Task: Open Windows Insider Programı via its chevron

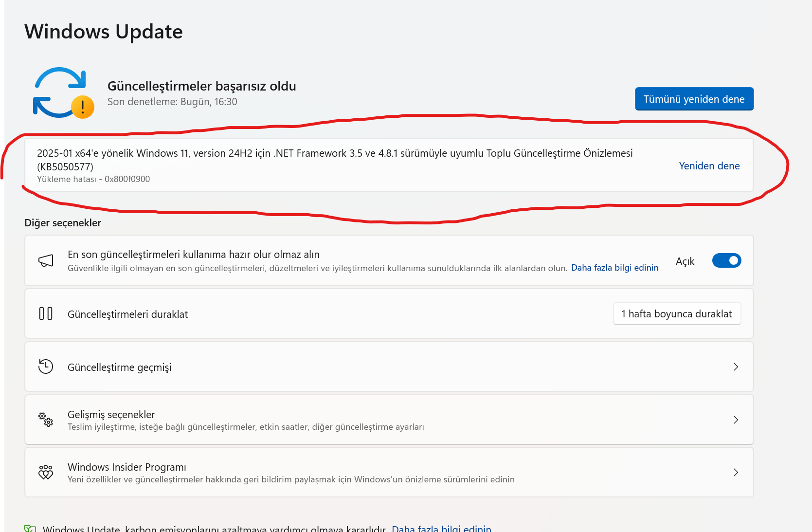Action: click(736, 472)
